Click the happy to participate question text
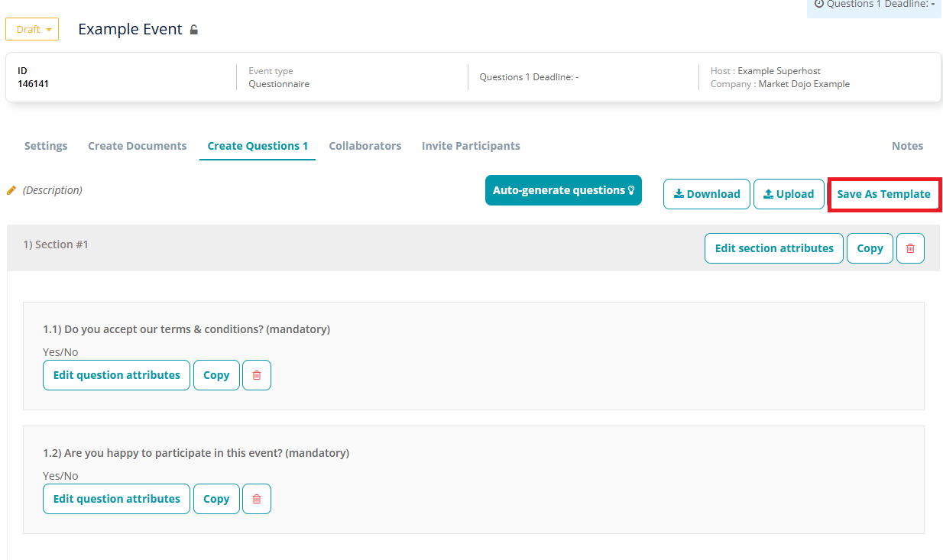The image size is (943, 560). click(x=196, y=453)
